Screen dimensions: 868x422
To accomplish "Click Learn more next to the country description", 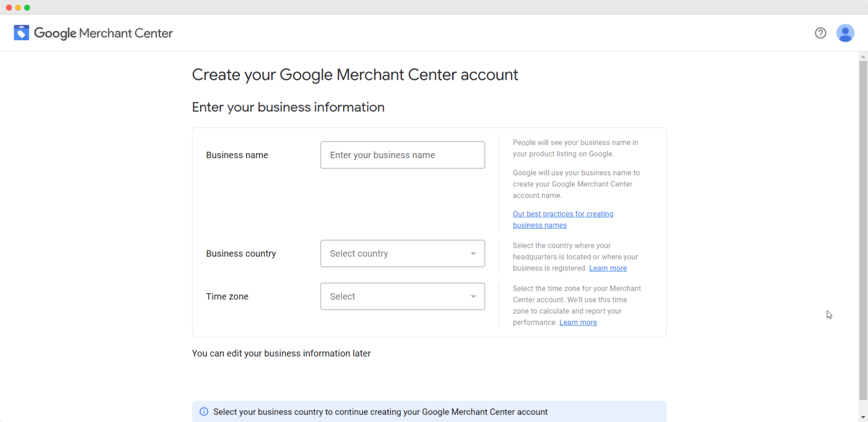I will (x=607, y=268).
